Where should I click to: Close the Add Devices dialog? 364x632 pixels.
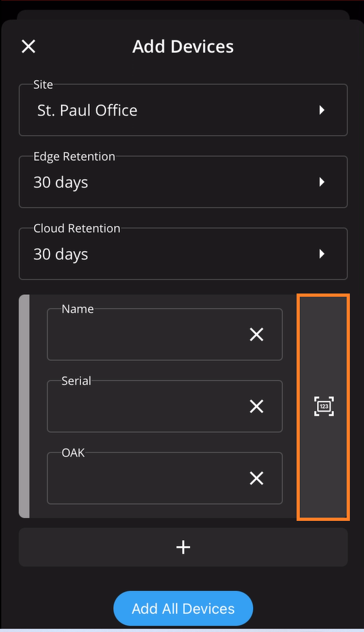tap(29, 46)
